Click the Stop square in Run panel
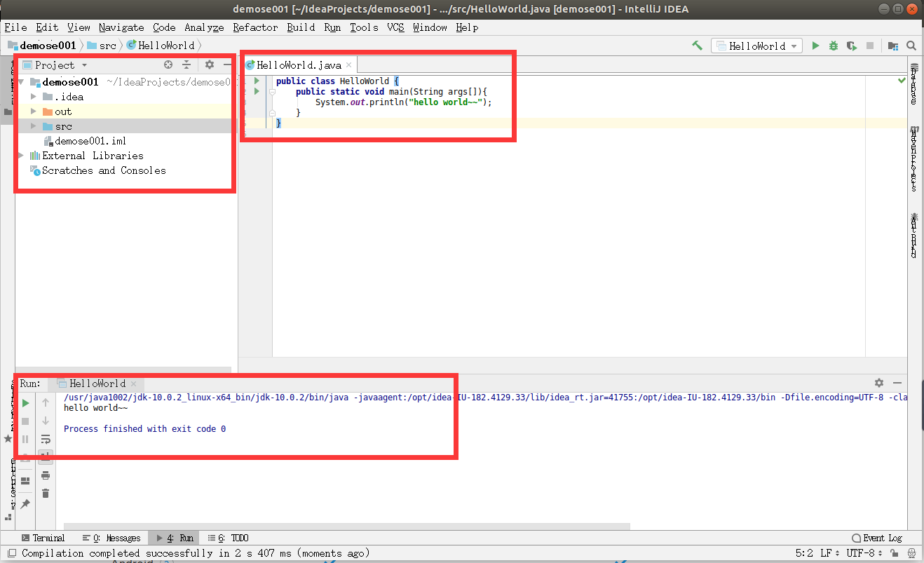 [25, 421]
